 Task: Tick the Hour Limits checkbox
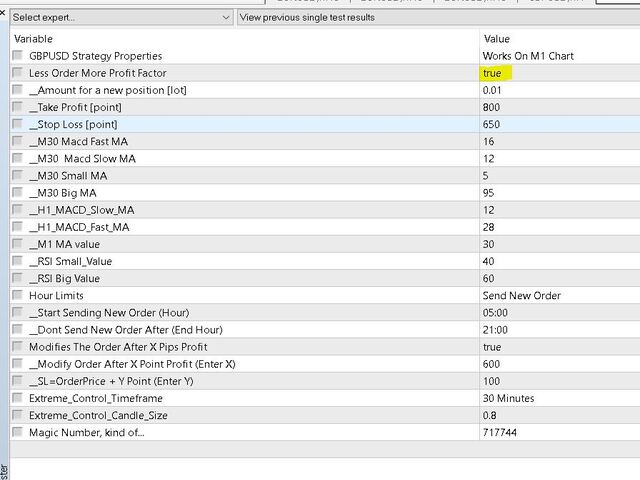[17, 295]
